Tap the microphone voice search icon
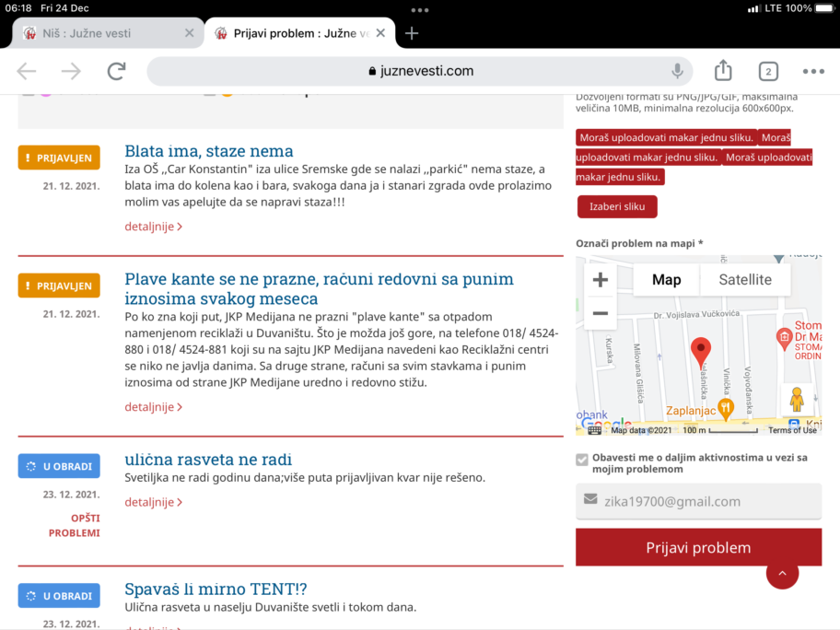The height and width of the screenshot is (630, 840). [678, 71]
